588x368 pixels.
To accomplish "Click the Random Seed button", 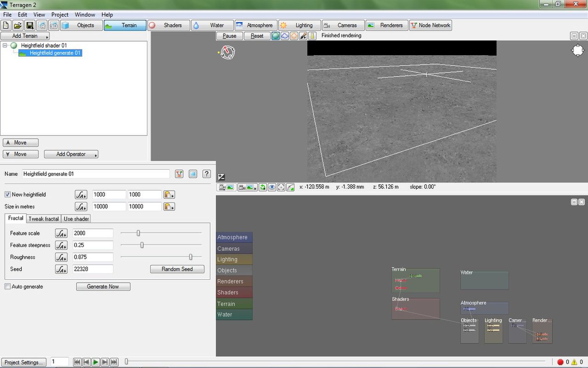I will 177,269.
